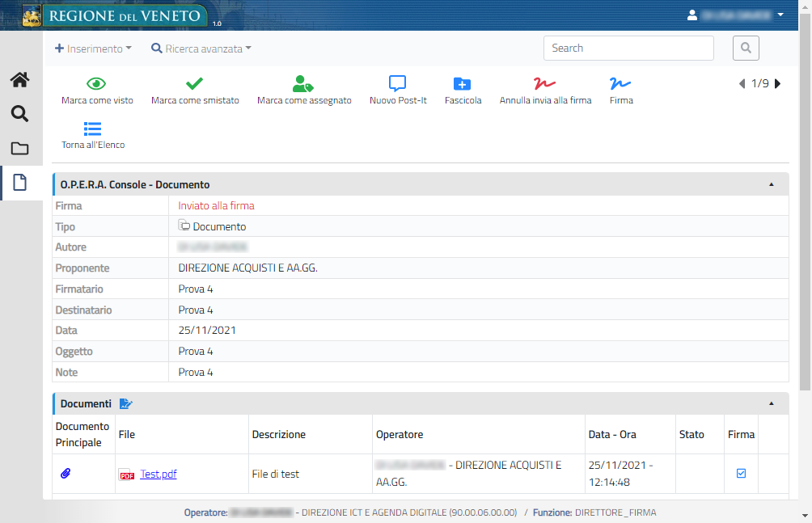This screenshot has width=812, height=523.
Task: Return to list via Torna all'Elenco
Action: (x=93, y=136)
